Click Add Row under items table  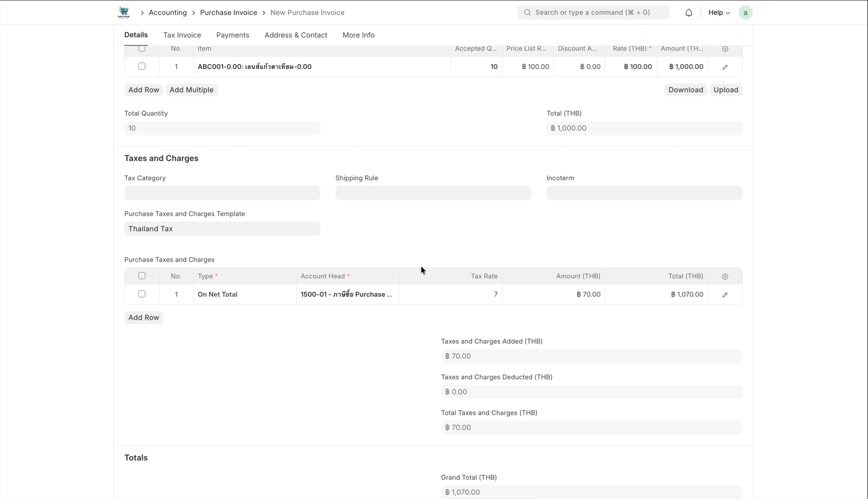click(x=144, y=90)
